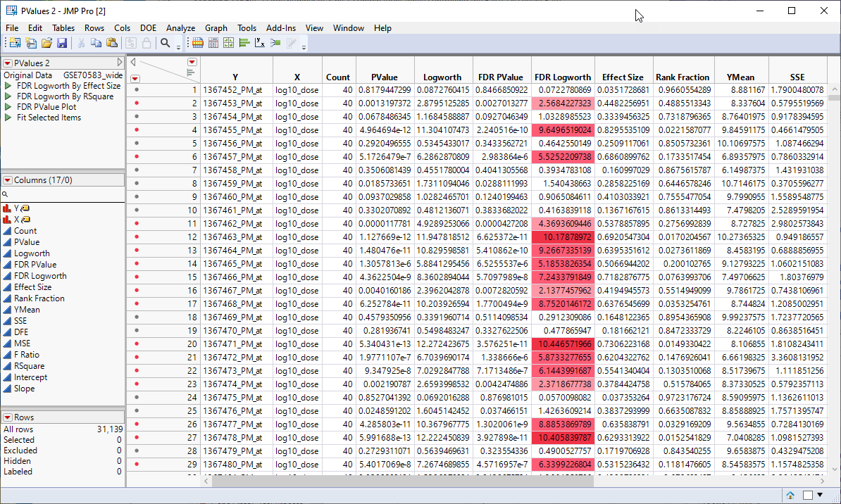Toggle the row state marker for row 2
Viewport: 841px width, 504px height.
(x=135, y=103)
